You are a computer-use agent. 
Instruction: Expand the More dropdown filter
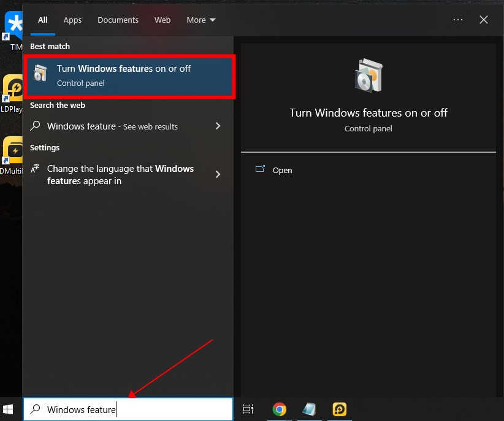201,20
